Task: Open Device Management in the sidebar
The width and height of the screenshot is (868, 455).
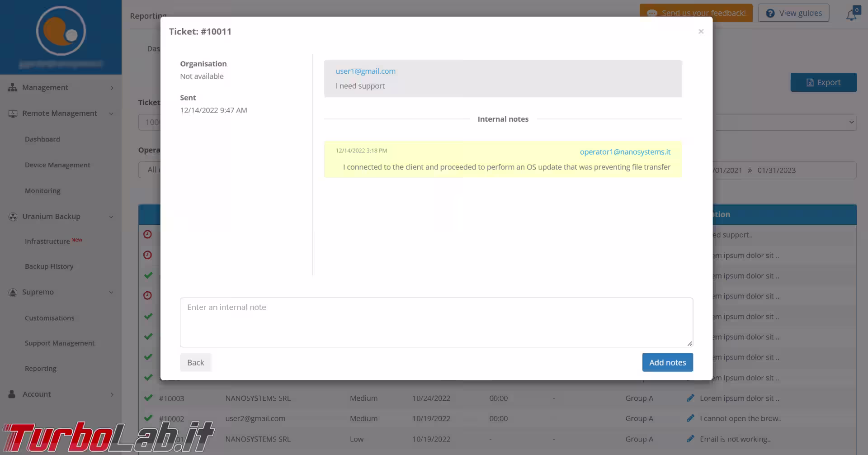Action: click(x=57, y=165)
